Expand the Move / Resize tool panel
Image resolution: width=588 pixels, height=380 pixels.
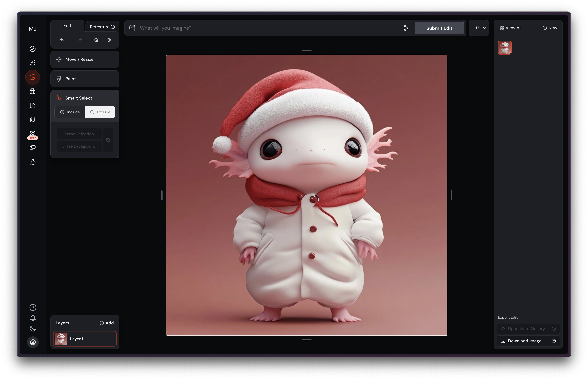click(x=85, y=59)
